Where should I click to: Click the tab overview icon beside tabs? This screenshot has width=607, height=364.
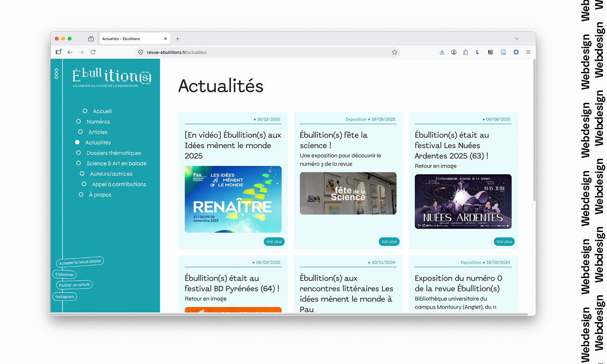click(x=91, y=39)
